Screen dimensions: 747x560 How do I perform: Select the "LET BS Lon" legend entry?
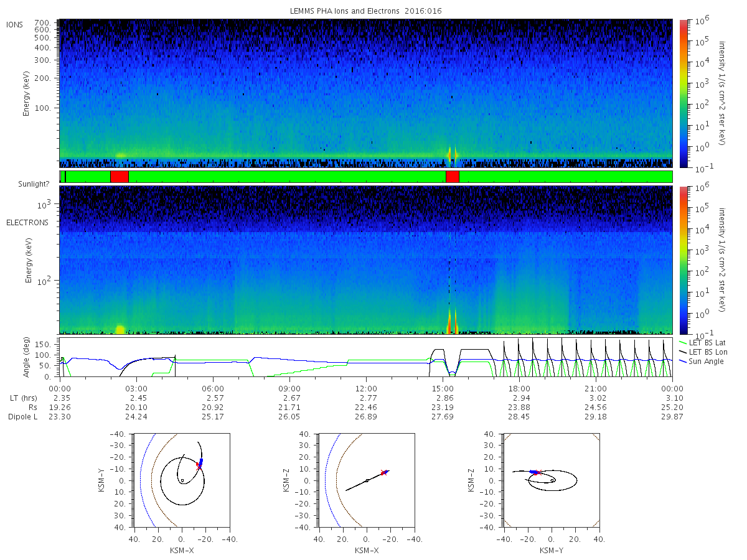(x=702, y=352)
